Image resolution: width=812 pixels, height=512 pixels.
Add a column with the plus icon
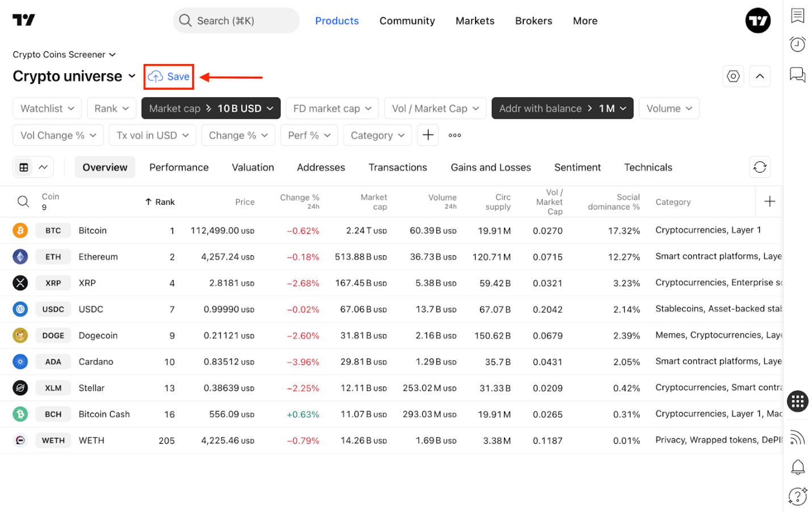pos(769,202)
